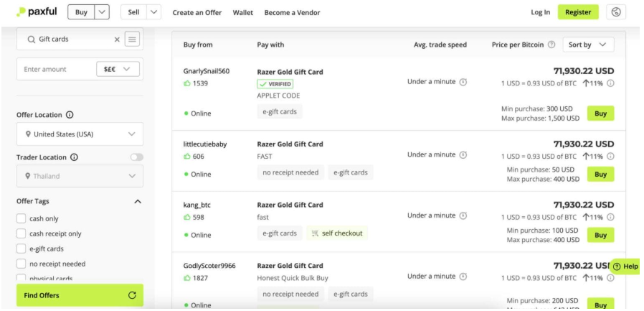Check the cash receipt only tag

point(21,233)
